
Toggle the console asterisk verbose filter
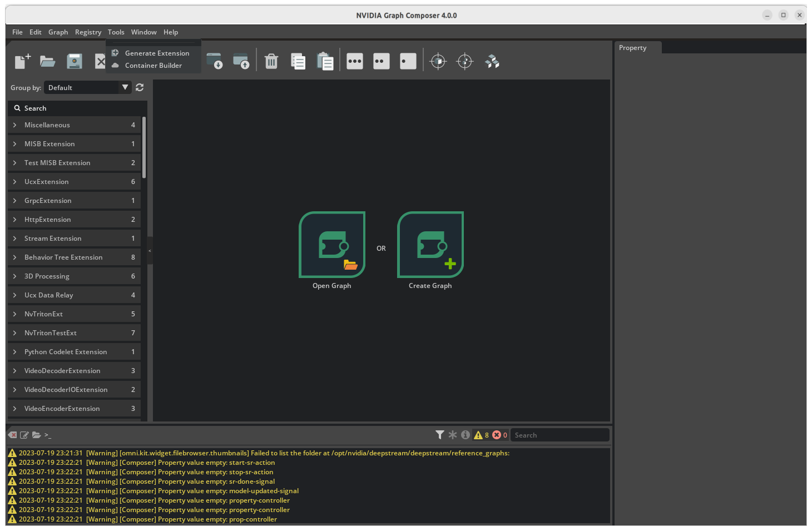(x=453, y=435)
